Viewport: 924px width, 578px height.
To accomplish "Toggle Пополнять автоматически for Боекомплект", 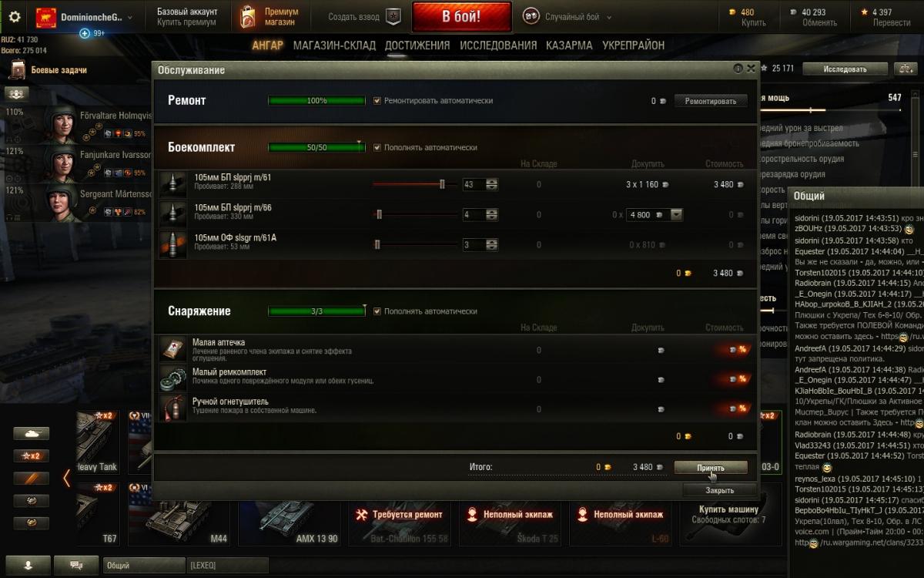I will click(x=377, y=147).
